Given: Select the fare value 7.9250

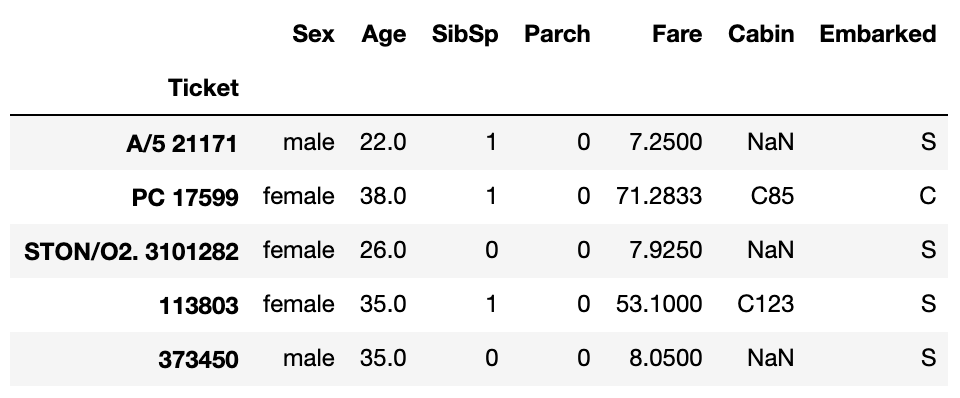Looking at the screenshot, I should (666, 250).
